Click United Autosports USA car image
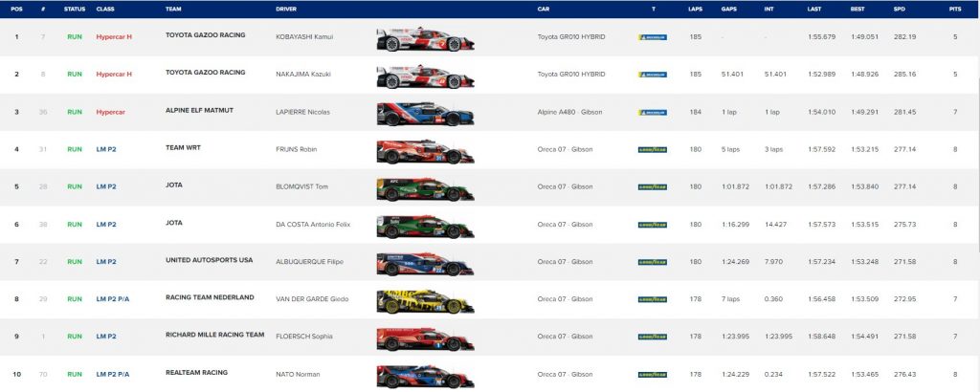This screenshot has height=392, width=980. (x=425, y=264)
